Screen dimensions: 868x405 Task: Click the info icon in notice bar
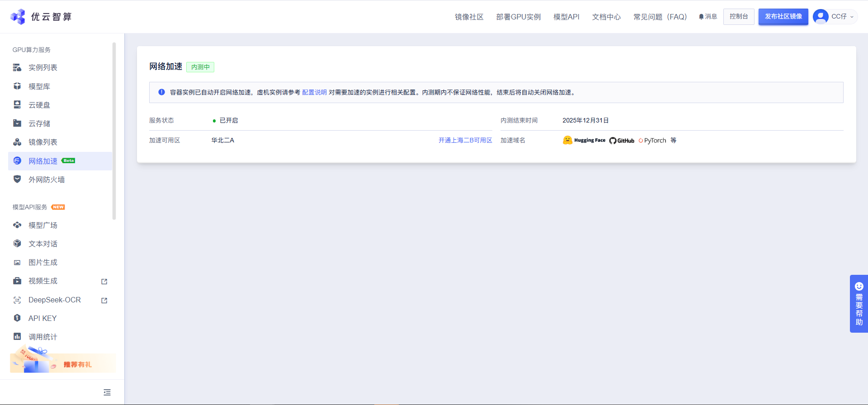pyautogui.click(x=161, y=92)
